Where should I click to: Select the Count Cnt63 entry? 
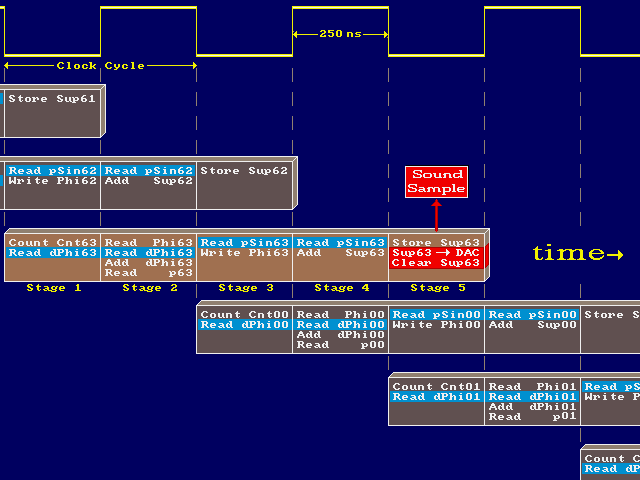(x=52, y=243)
